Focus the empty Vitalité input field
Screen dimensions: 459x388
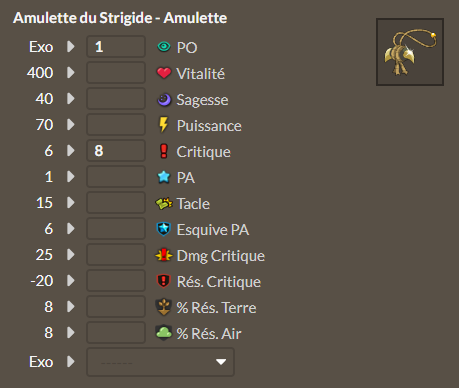(x=116, y=73)
